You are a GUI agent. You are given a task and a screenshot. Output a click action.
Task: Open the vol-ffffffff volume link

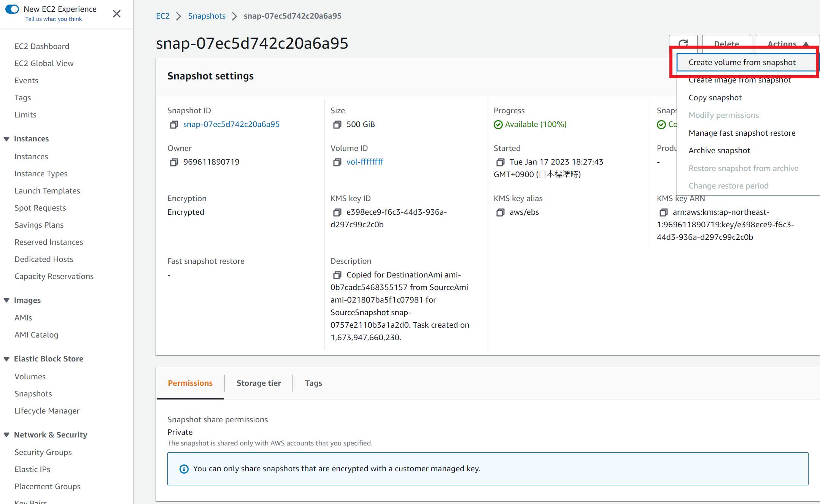coord(365,162)
